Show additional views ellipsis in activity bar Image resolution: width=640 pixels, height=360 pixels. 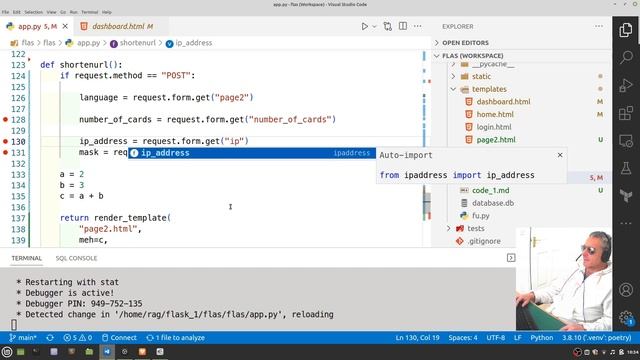coord(626,223)
